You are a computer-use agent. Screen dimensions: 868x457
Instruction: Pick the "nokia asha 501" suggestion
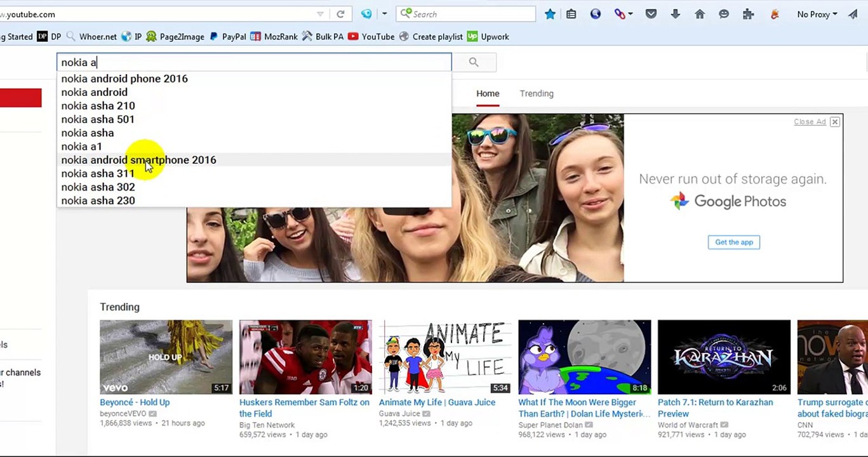pos(98,119)
